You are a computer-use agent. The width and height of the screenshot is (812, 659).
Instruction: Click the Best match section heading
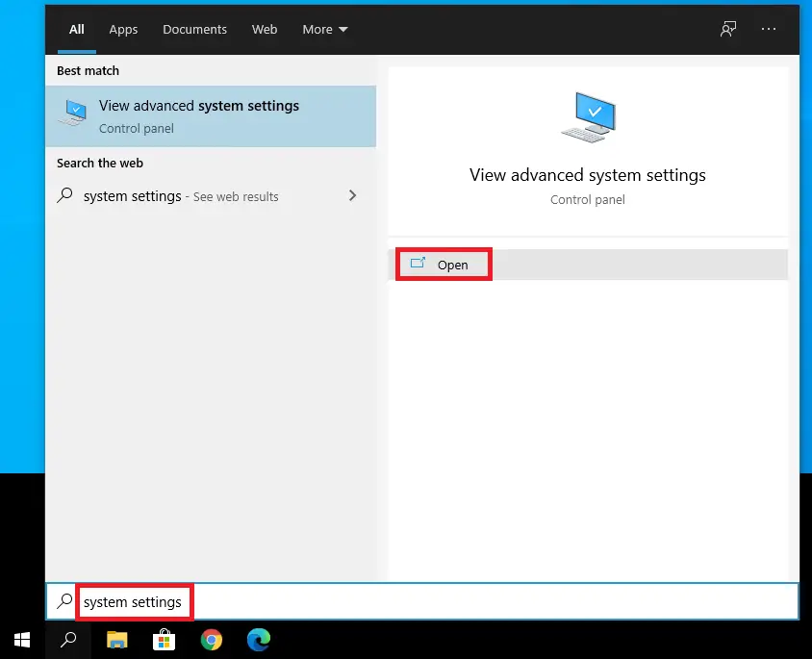point(89,70)
